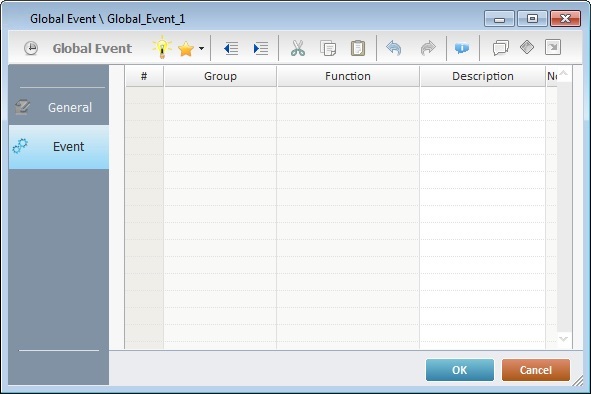Click the scrollbar down arrow
The width and height of the screenshot is (591, 394).
click(x=563, y=339)
